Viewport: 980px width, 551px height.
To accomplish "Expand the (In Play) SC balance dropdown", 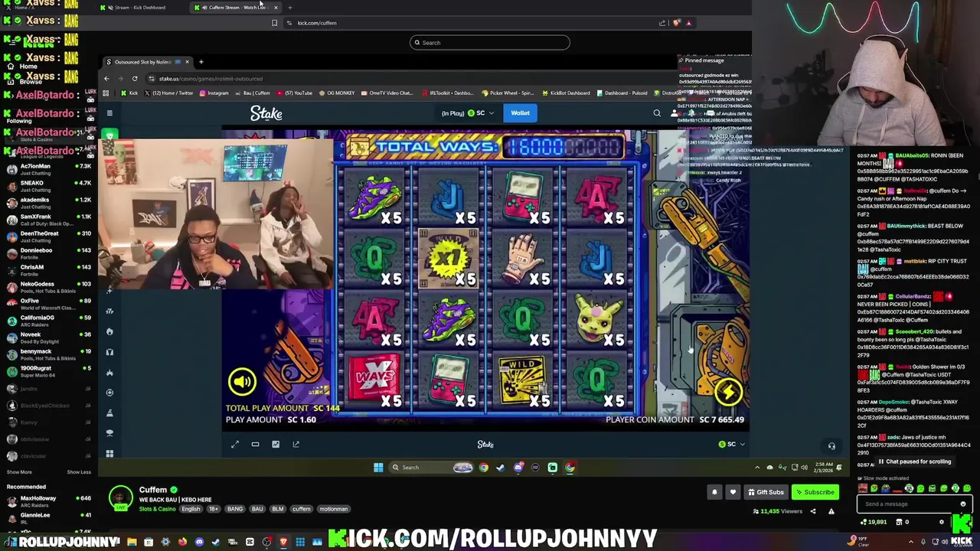I will (467, 113).
